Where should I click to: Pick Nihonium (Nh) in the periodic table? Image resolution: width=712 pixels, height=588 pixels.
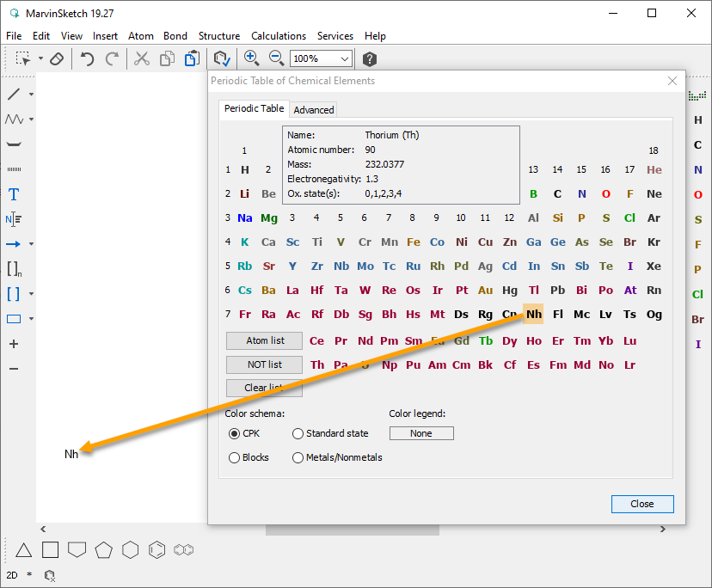click(533, 315)
